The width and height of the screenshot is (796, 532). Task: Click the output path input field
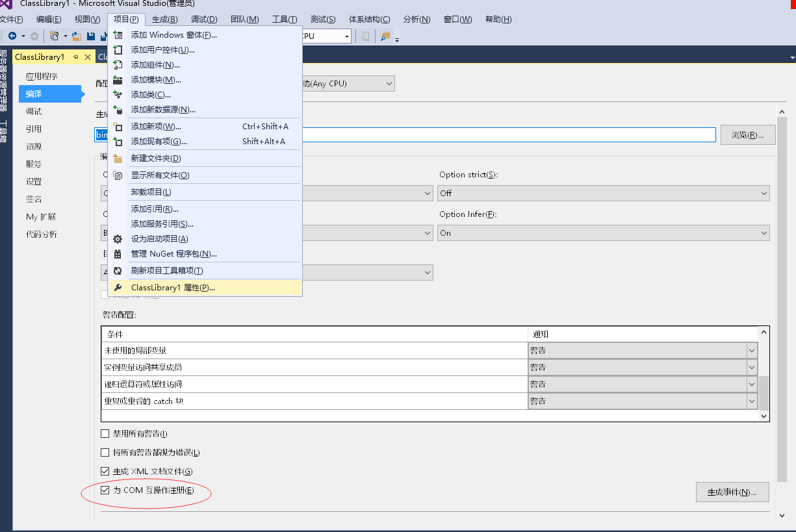coord(405,134)
